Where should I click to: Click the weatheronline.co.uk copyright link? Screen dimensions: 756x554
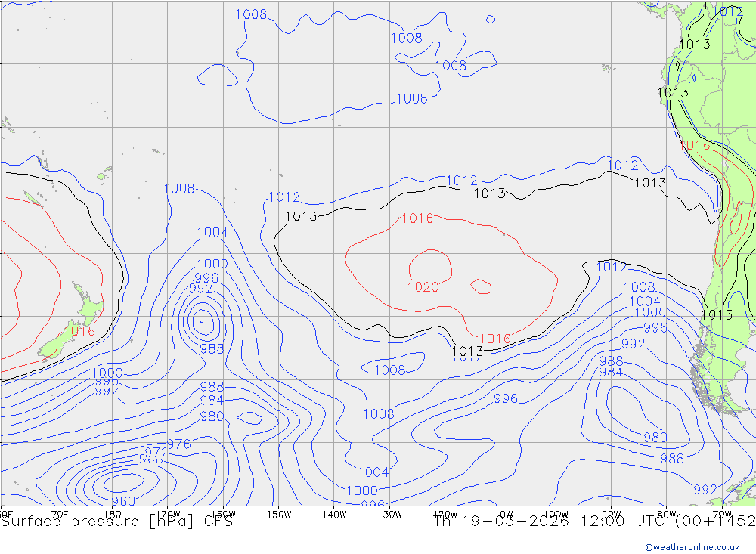pos(692,547)
